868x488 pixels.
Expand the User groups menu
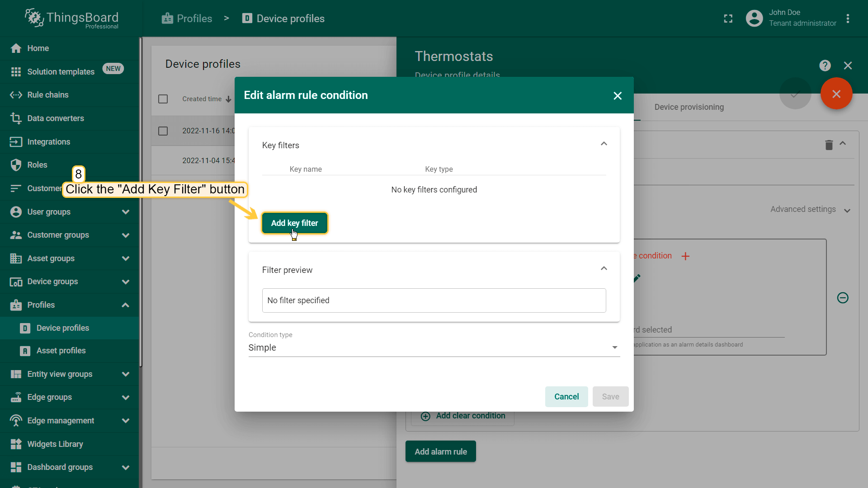125,212
